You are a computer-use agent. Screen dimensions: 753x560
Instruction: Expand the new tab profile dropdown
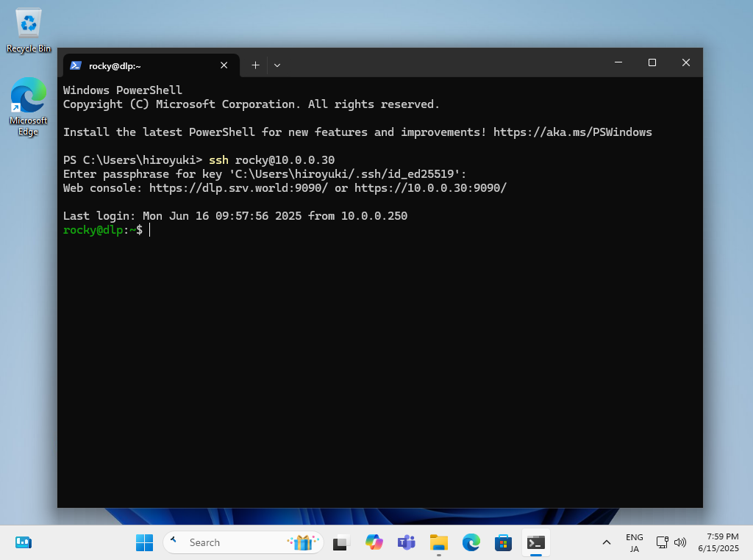277,65
